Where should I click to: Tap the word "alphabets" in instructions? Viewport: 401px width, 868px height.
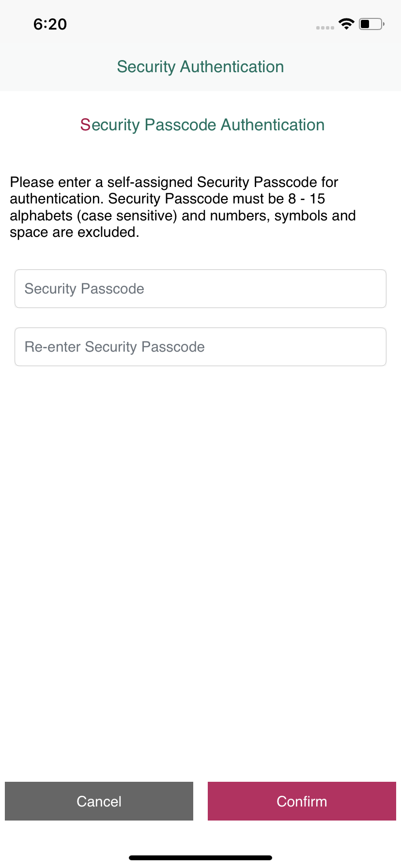[41, 216]
